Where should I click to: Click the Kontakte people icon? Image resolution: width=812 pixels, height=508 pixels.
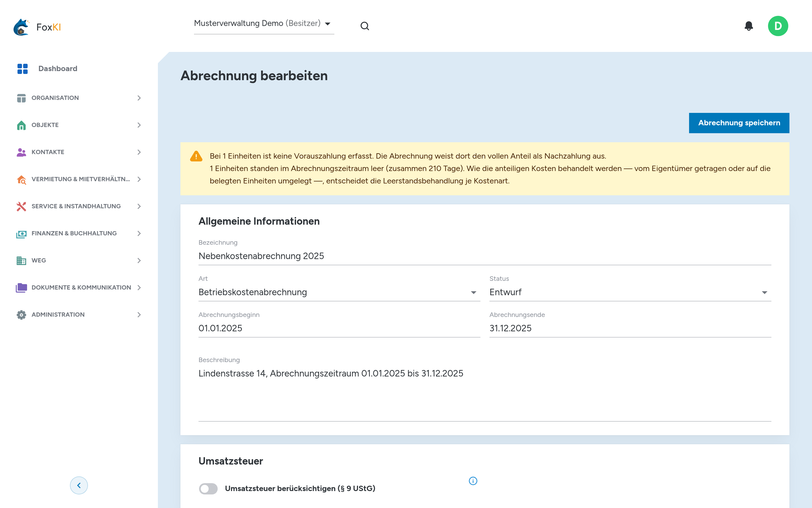[21, 152]
